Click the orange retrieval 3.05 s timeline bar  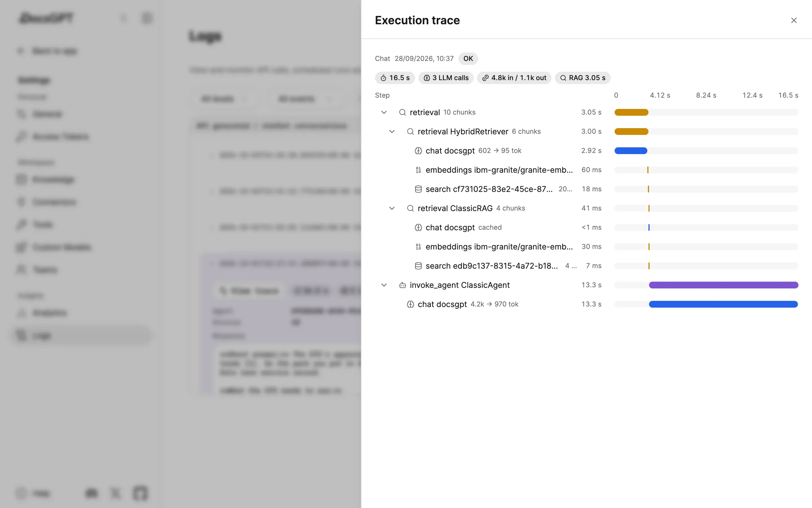[631, 112]
